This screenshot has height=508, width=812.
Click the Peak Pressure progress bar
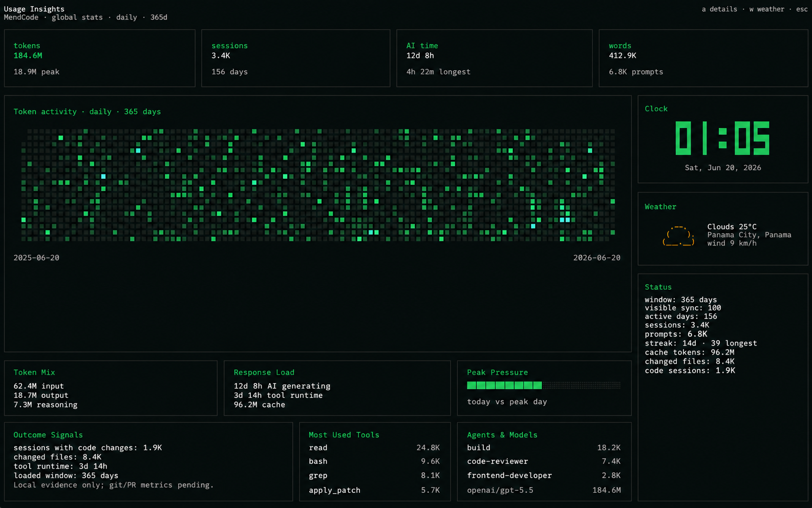(x=544, y=385)
